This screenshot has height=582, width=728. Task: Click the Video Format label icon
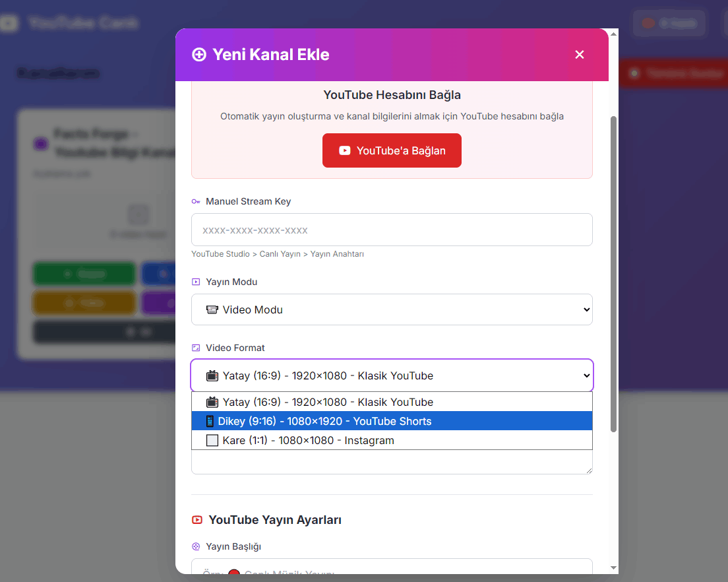196,348
